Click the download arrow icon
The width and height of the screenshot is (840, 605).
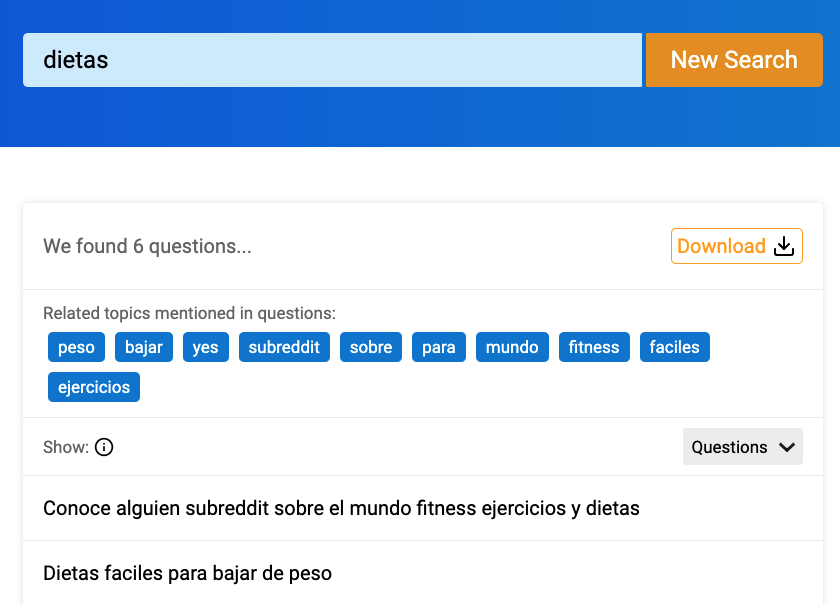pos(784,246)
